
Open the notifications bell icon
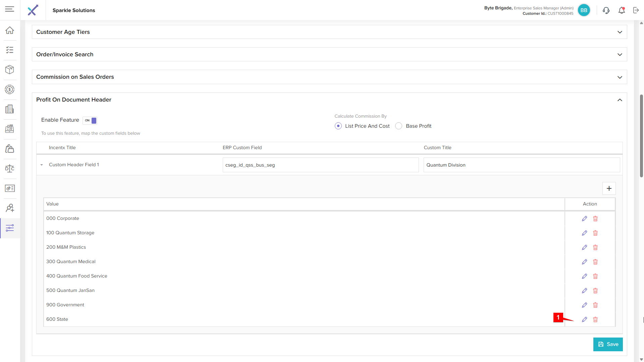click(x=622, y=10)
